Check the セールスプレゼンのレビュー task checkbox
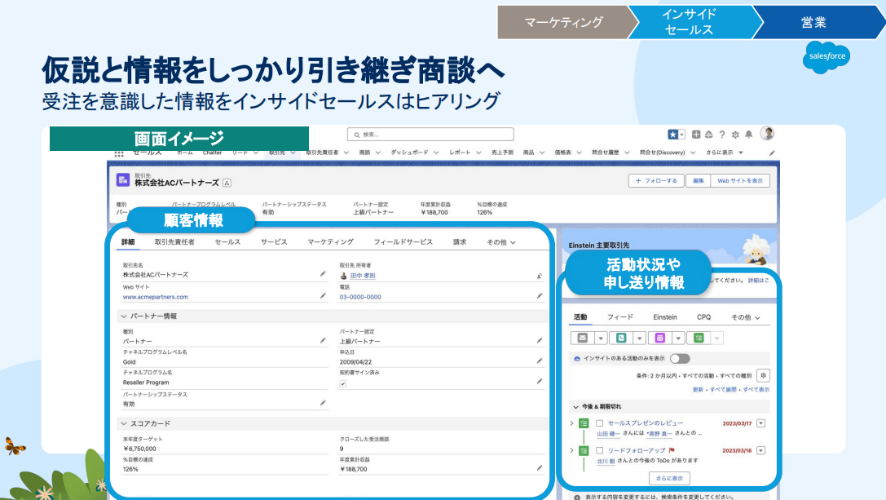Image resolution: width=886 pixels, height=500 pixels. [x=599, y=423]
